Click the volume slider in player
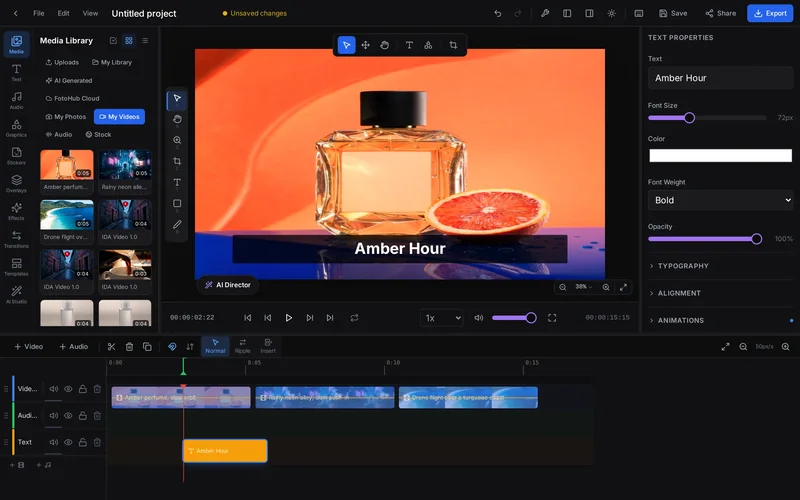The image size is (800, 500). coord(514,318)
